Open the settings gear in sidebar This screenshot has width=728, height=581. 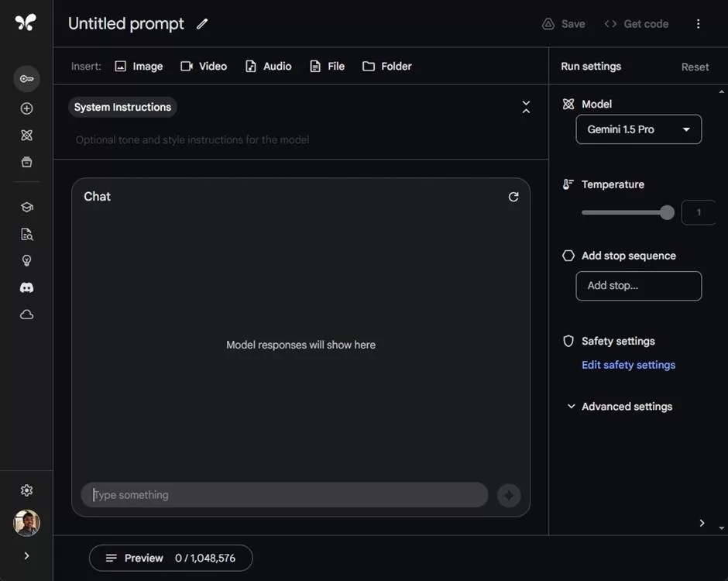pyautogui.click(x=26, y=490)
